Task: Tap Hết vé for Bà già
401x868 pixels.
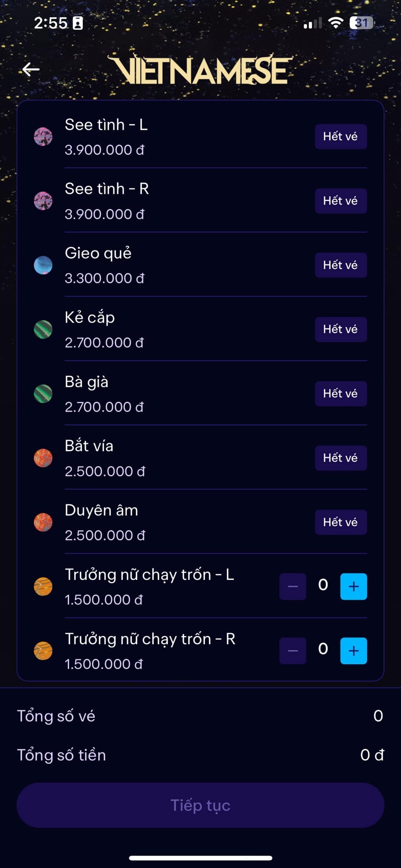Action: (x=340, y=394)
